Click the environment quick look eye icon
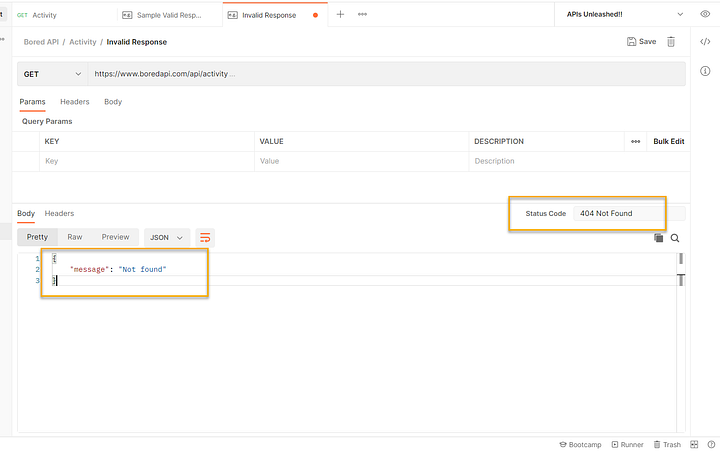720x451 pixels. tap(705, 14)
